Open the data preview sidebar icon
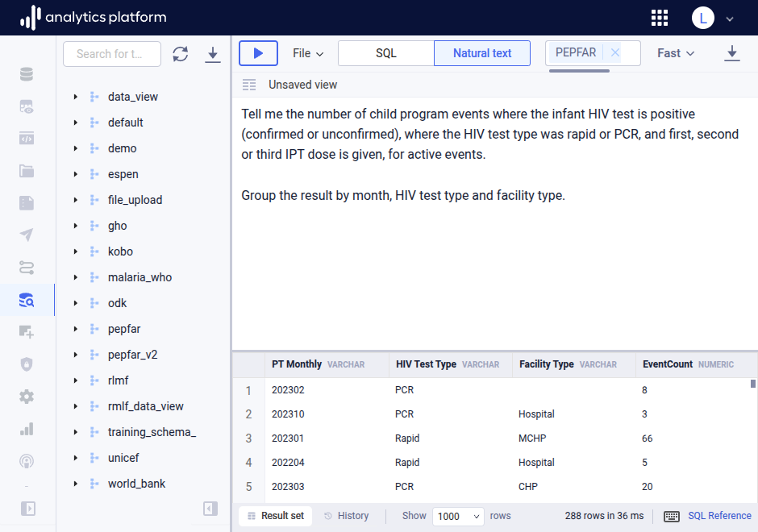 click(x=27, y=106)
